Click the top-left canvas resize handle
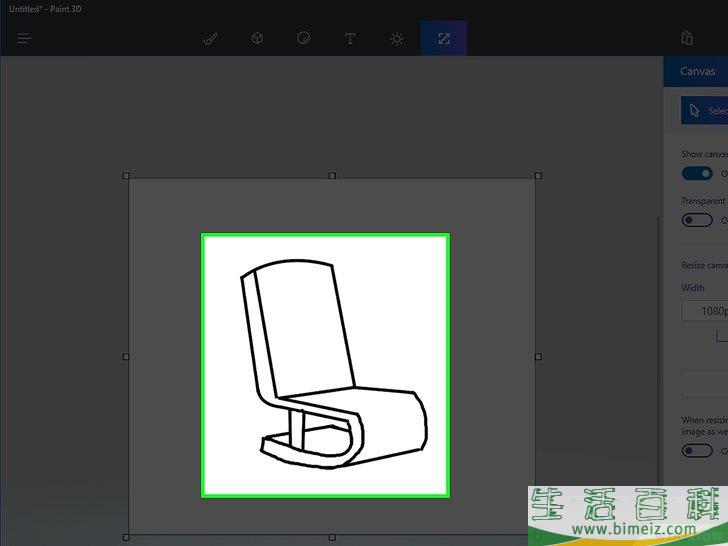The image size is (728, 546). (126, 176)
